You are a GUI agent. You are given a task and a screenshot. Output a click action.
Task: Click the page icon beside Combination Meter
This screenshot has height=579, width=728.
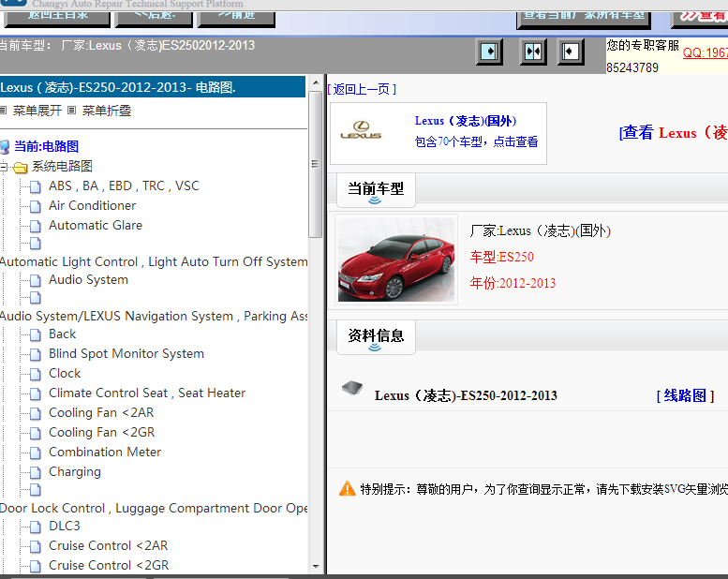(x=36, y=453)
